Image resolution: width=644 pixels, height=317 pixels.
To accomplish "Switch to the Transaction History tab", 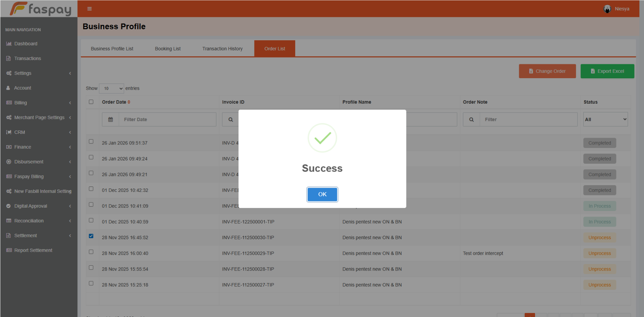I will 222,49.
